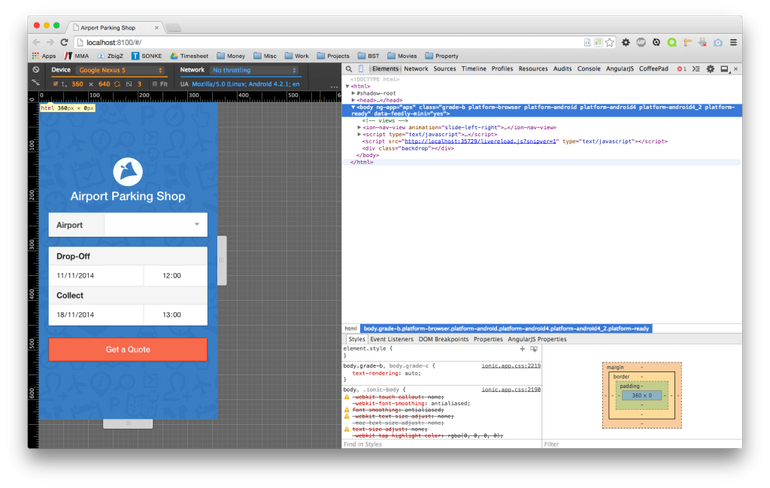Click the Find in Styles field
This screenshot has height=488, width=770.
click(x=442, y=444)
